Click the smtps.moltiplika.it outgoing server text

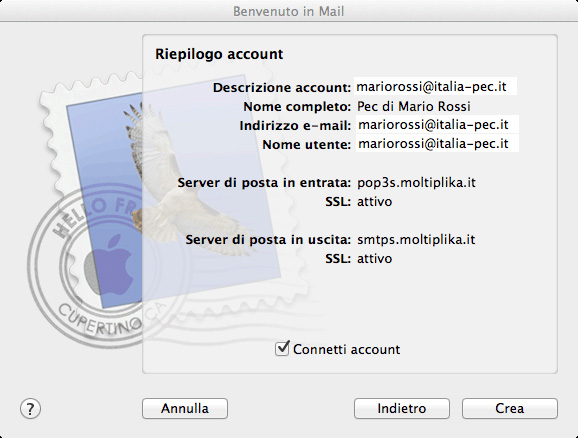click(416, 240)
